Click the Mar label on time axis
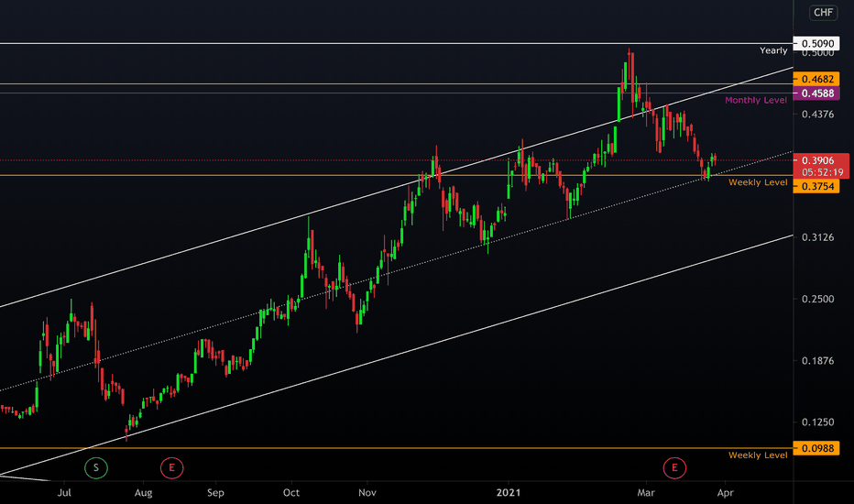Viewport: 854px width, 504px height. coord(646,493)
